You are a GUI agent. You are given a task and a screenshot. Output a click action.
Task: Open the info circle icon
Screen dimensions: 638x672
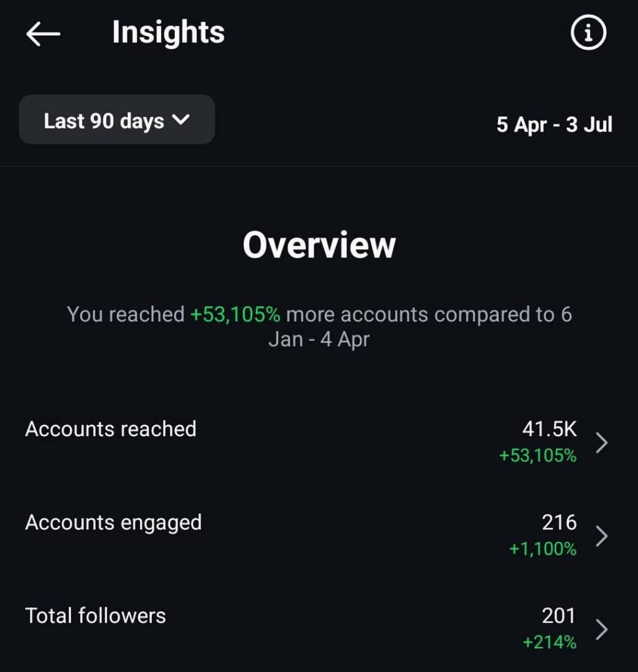coord(588,32)
